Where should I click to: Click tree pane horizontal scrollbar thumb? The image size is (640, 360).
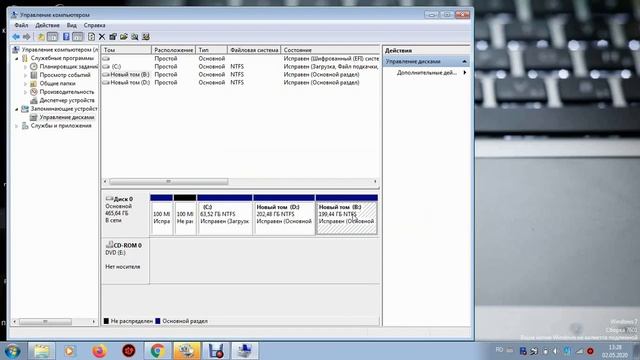45,322
